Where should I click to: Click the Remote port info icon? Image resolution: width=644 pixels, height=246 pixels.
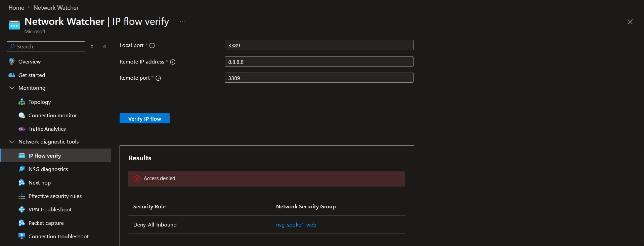coord(158,78)
